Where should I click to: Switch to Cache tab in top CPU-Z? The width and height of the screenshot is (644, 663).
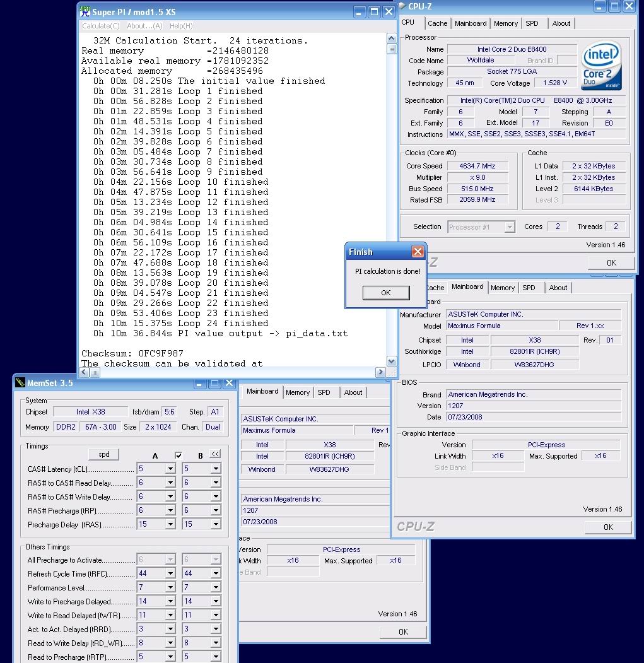tap(437, 24)
